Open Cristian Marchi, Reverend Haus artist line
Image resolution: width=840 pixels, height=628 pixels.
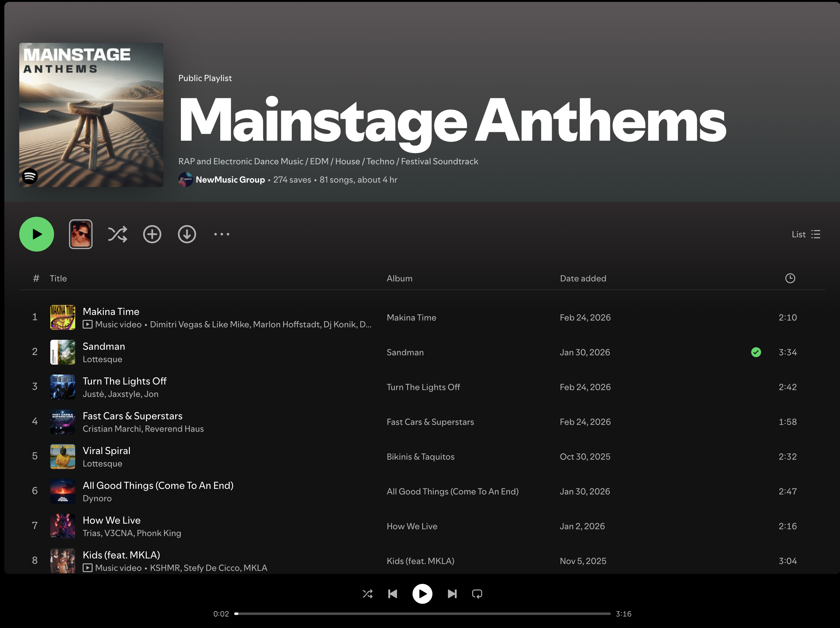(x=143, y=429)
